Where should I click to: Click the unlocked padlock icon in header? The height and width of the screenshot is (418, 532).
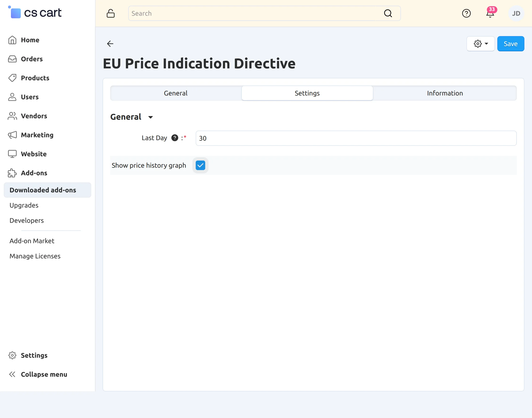tap(111, 14)
